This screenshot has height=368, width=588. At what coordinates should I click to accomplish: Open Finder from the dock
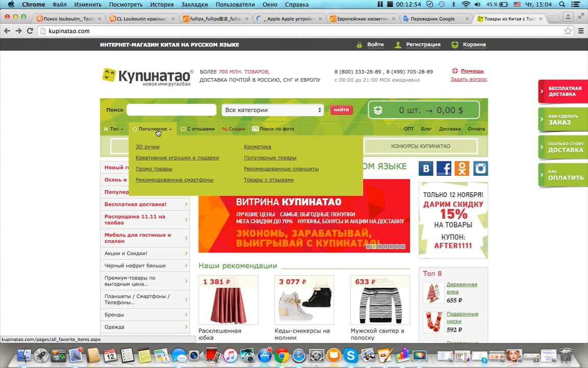24,355
